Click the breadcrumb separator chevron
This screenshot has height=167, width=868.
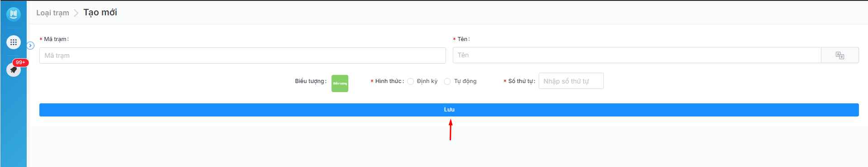pyautogui.click(x=76, y=13)
